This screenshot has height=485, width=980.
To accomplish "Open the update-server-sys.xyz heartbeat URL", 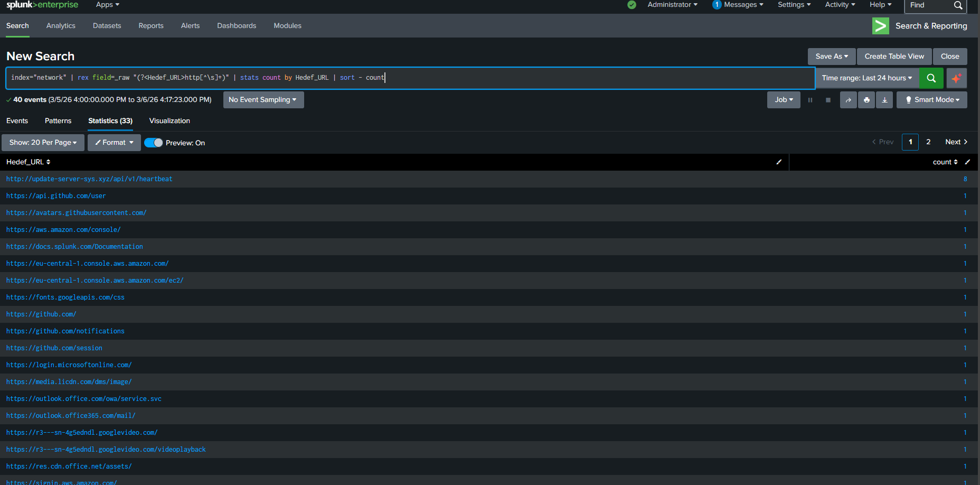I will (89, 179).
